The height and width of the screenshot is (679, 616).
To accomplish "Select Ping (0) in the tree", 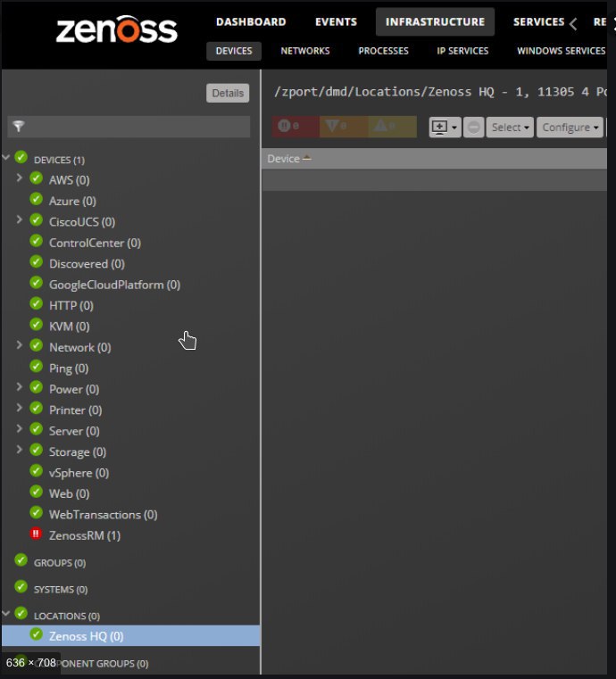I will 69,368.
